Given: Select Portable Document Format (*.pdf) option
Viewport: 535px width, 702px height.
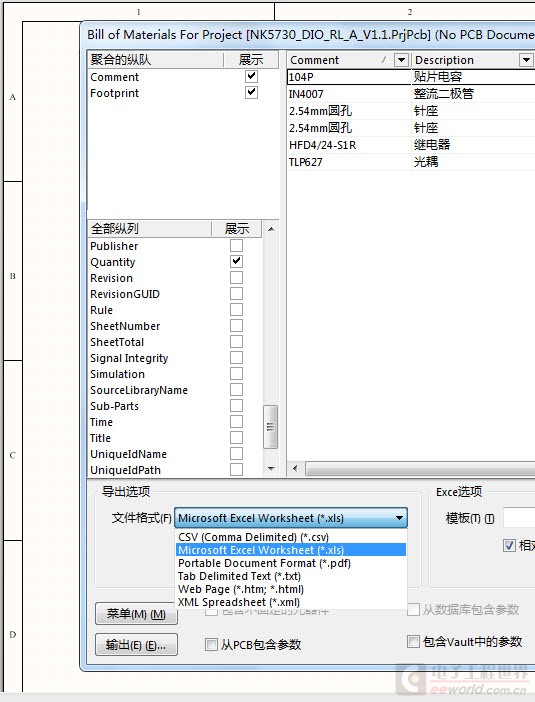Looking at the screenshot, I should (291, 563).
